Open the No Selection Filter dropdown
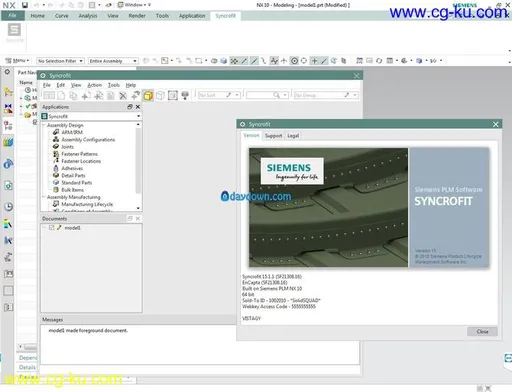 [x=60, y=61]
